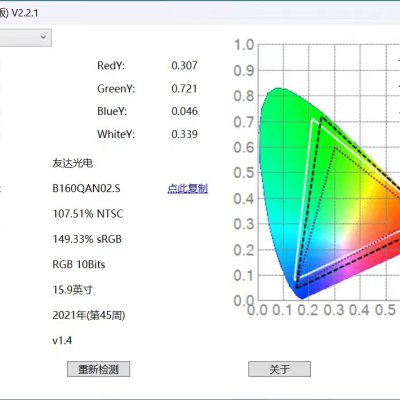This screenshot has width=400, height=400.
Task: Click the 点此复制 copy link
Action: [187, 189]
